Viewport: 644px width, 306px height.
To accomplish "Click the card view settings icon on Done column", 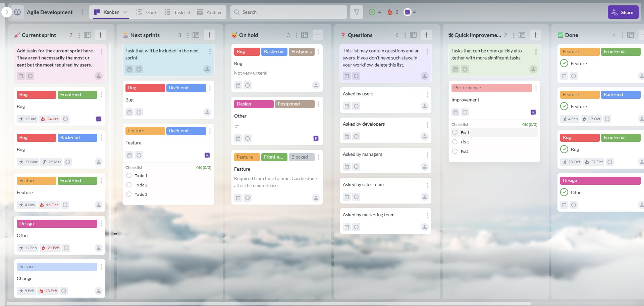I will pyautogui.click(x=631, y=35).
